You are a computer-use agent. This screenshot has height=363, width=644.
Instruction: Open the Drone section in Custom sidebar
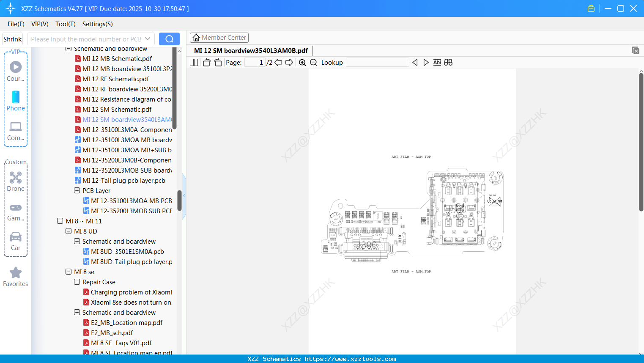click(16, 181)
